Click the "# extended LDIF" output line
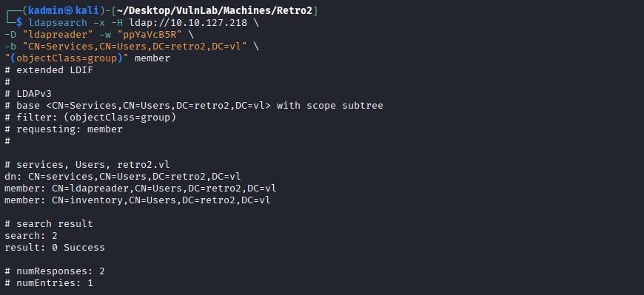Viewport: 644px width, 295px height. tap(49, 70)
